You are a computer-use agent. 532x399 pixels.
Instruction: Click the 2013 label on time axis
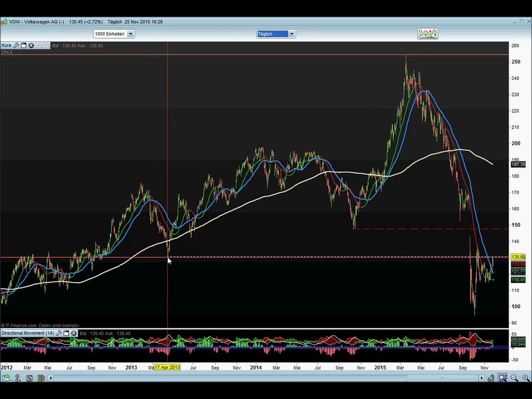[x=131, y=368]
